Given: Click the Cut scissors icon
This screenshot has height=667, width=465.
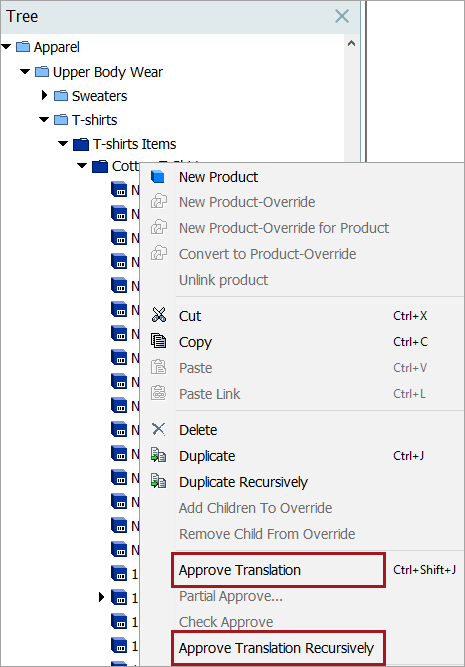Looking at the screenshot, I should click(159, 315).
